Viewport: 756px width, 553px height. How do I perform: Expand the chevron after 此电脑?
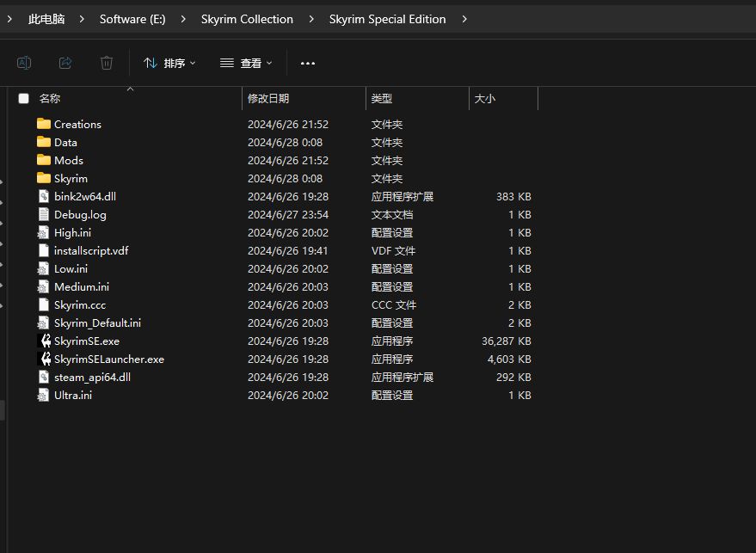(82, 19)
